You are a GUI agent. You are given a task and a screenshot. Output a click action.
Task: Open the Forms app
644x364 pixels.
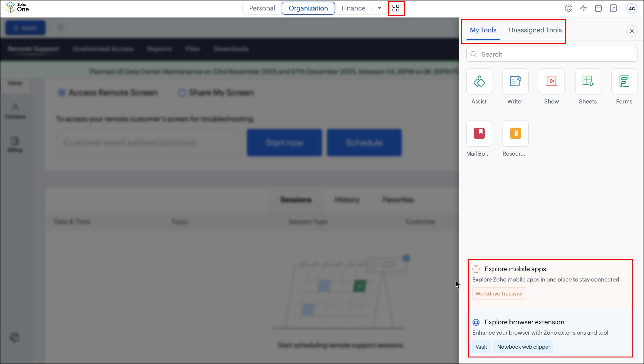click(624, 82)
